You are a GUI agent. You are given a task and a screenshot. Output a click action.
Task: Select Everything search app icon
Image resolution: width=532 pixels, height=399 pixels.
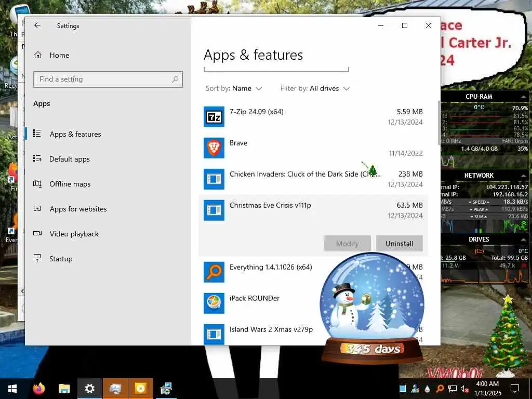click(x=214, y=272)
